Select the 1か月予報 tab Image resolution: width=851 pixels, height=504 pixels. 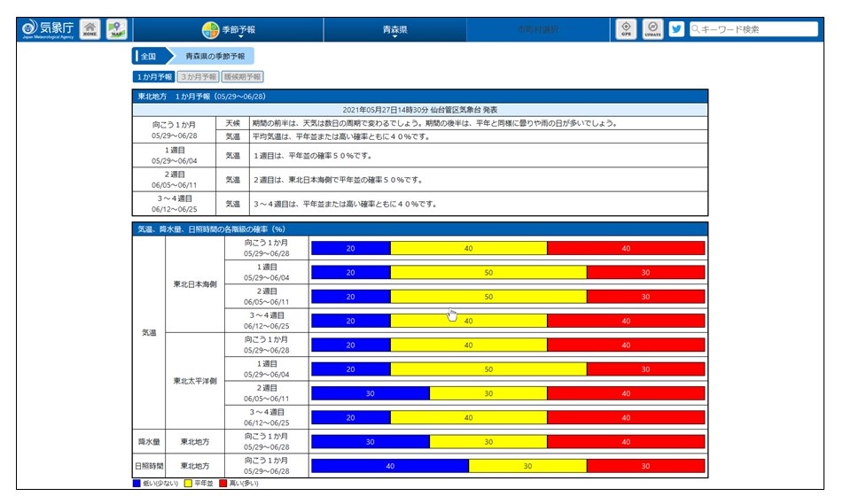click(154, 77)
